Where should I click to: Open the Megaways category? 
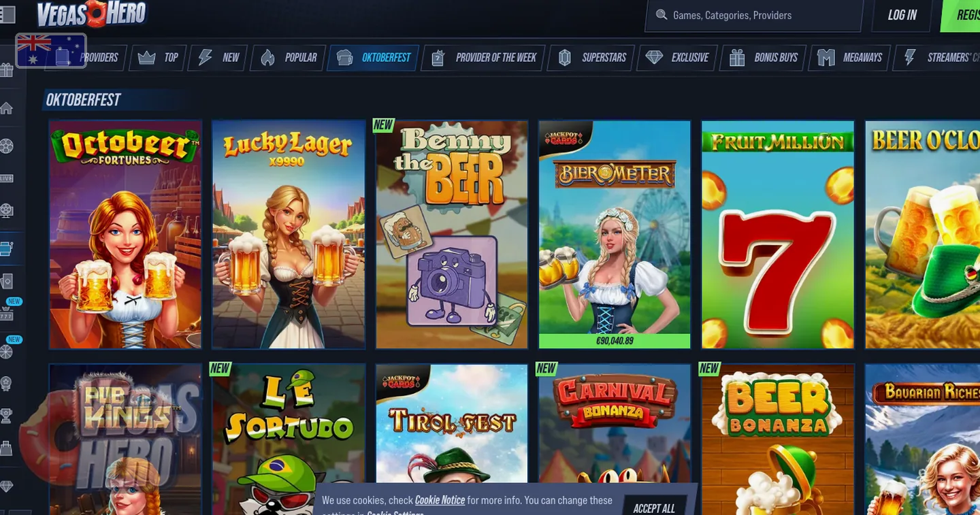point(849,58)
